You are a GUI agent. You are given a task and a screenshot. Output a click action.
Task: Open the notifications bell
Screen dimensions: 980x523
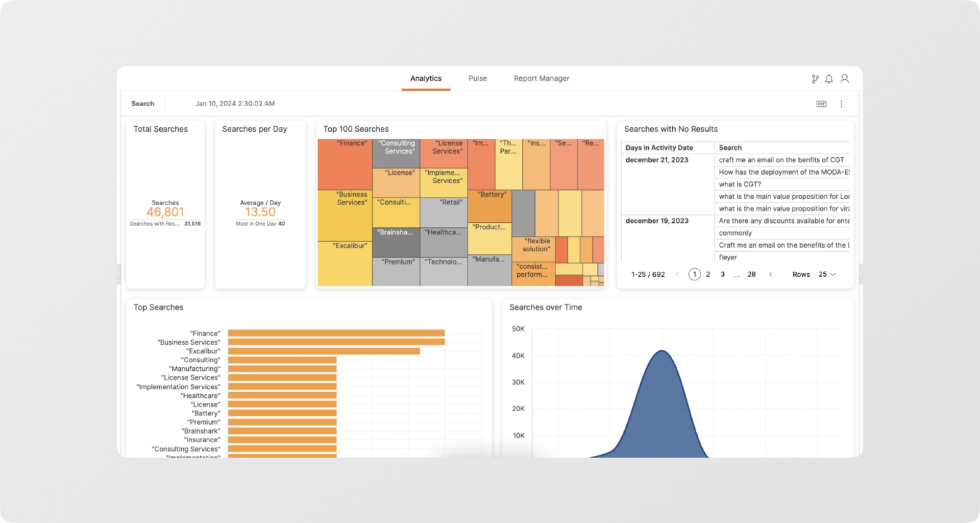click(829, 79)
